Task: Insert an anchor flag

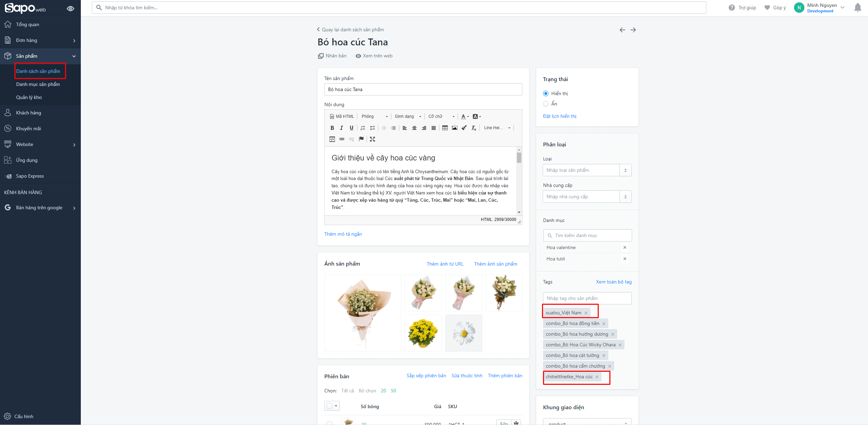Action: (x=361, y=139)
